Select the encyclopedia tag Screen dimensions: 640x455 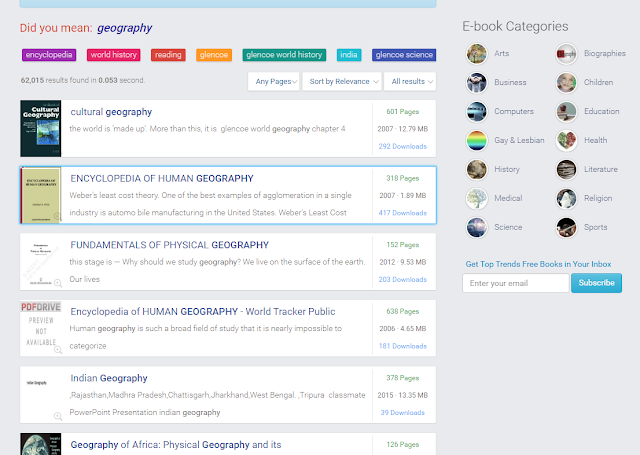[49, 55]
